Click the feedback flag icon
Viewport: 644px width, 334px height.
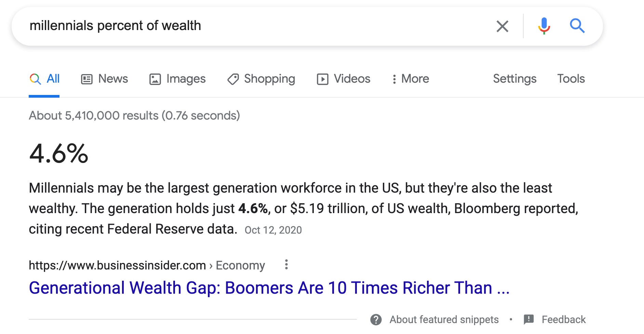[x=528, y=320]
